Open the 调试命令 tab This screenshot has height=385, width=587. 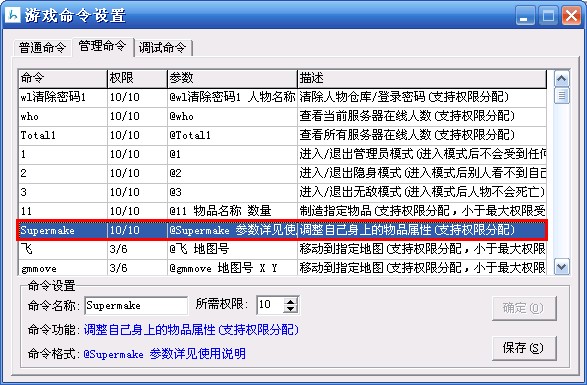click(x=162, y=48)
